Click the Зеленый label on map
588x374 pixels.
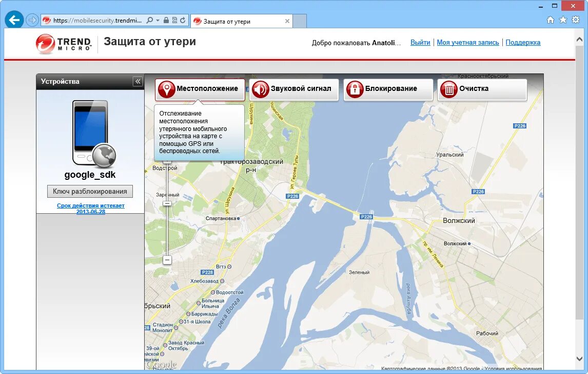point(359,273)
